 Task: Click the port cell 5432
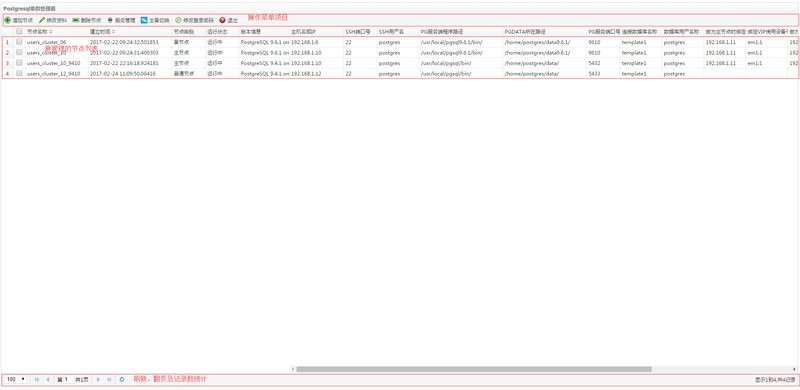(x=594, y=63)
